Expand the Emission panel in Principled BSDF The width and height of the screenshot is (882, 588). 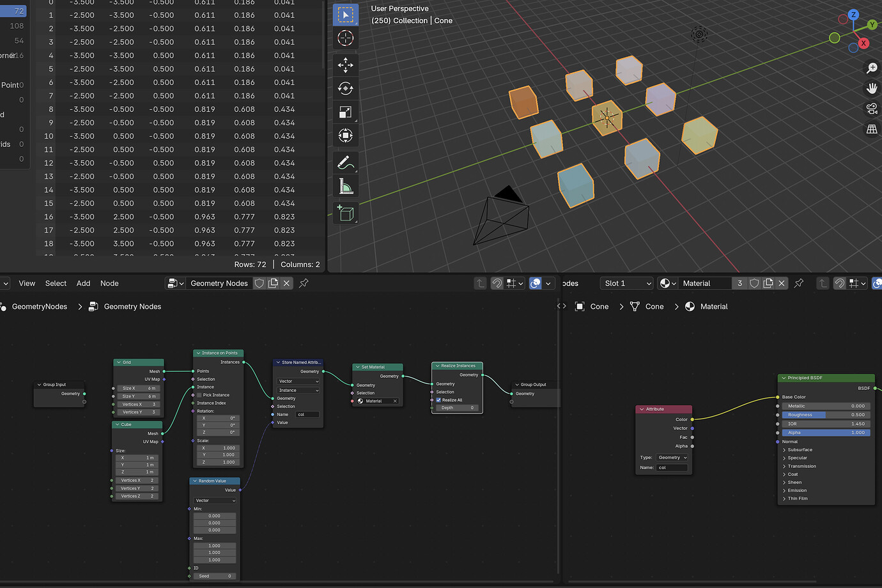[797, 490]
